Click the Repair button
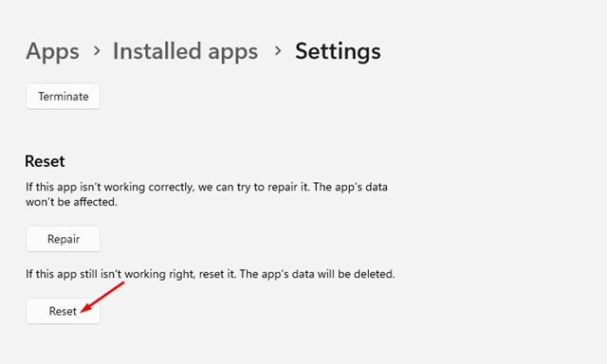 (64, 239)
